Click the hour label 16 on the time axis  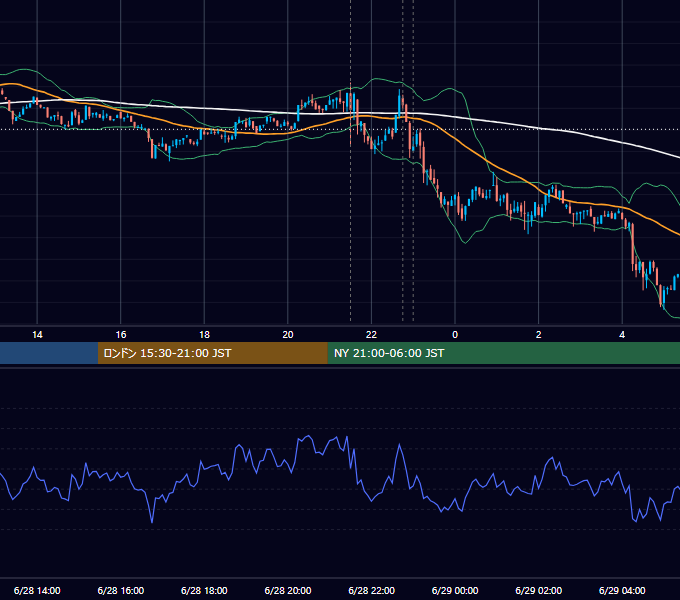tap(121, 335)
